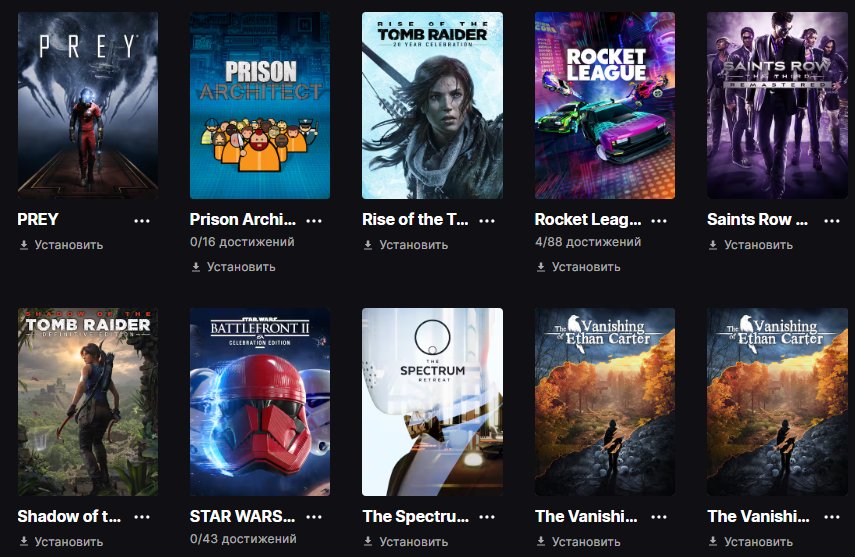
Task: Open Shadow of the Tomb Raider title link
Action: [69, 516]
